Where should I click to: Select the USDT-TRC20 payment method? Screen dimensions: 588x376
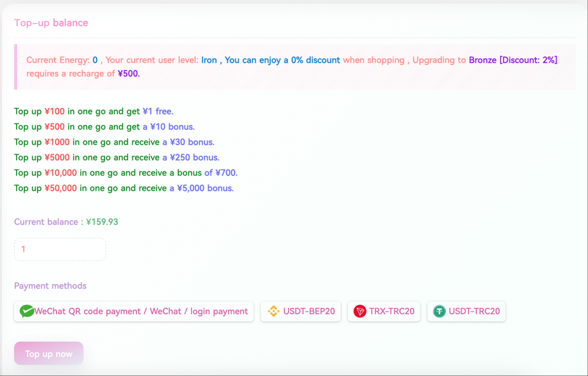[466, 311]
